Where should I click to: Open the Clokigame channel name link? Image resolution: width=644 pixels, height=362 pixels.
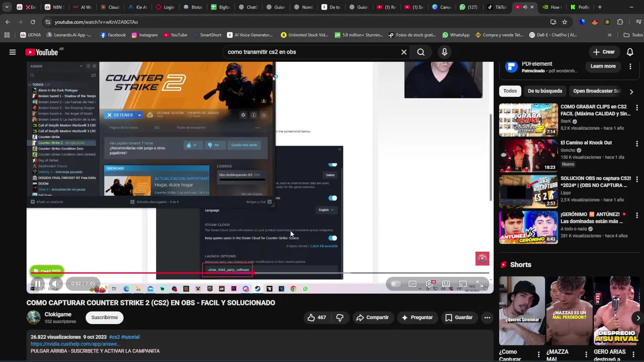tap(58, 314)
